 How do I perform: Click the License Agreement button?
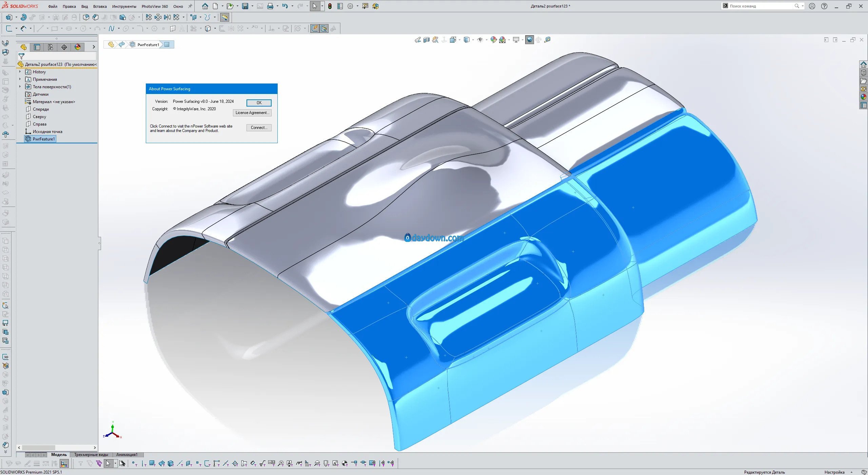(252, 113)
